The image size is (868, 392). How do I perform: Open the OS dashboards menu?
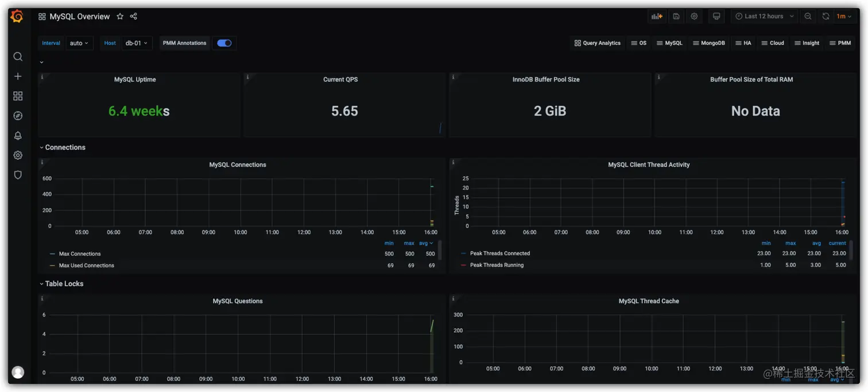639,43
